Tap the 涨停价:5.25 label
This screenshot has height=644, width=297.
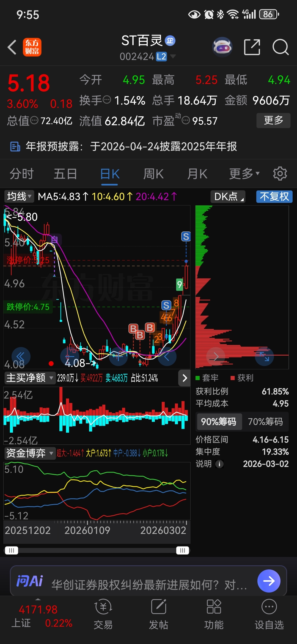pos(28,260)
